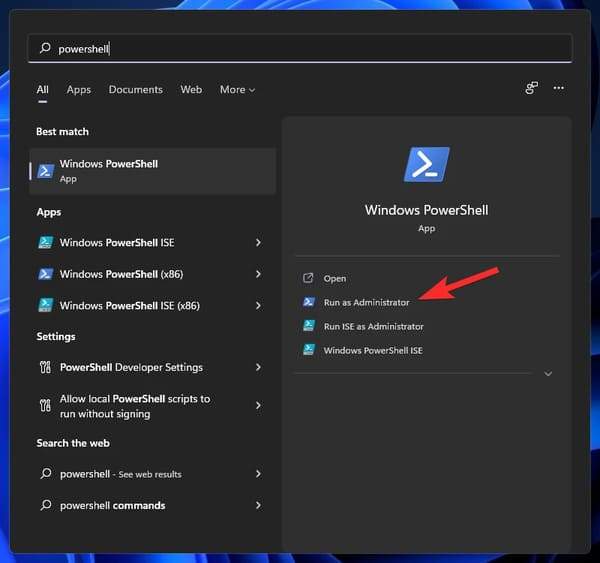Screen dimensions: 600x563
Task: Click PowerShell Developer Settings icon
Action: point(45,367)
